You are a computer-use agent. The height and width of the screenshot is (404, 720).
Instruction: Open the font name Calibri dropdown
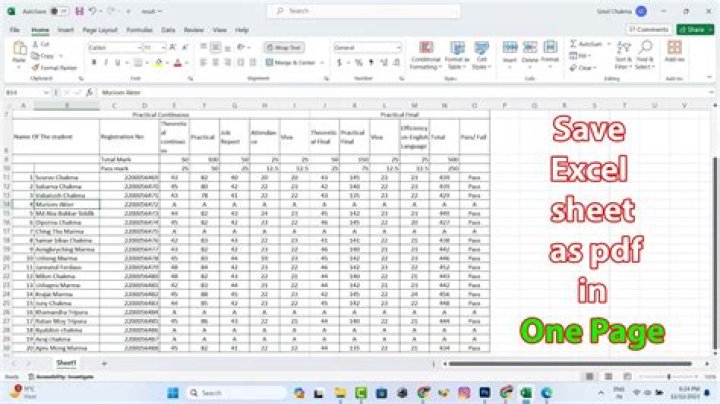click(x=139, y=48)
